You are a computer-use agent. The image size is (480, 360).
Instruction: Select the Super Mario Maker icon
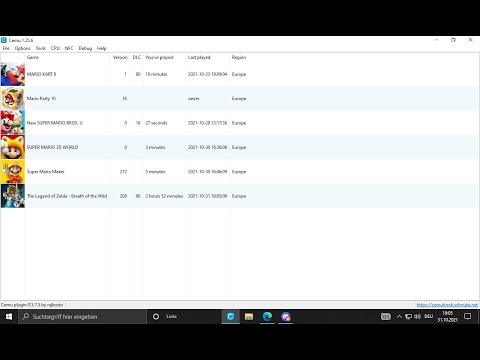tap(13, 172)
